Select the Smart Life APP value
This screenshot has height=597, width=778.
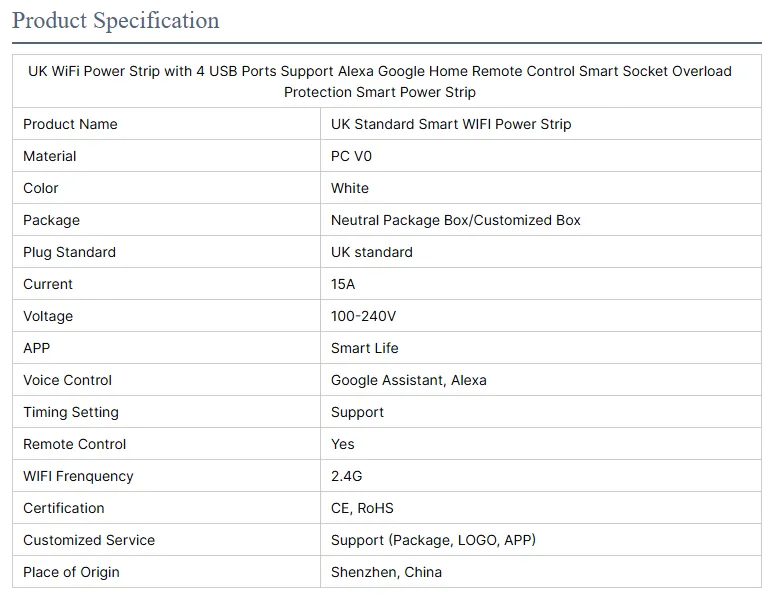click(365, 348)
